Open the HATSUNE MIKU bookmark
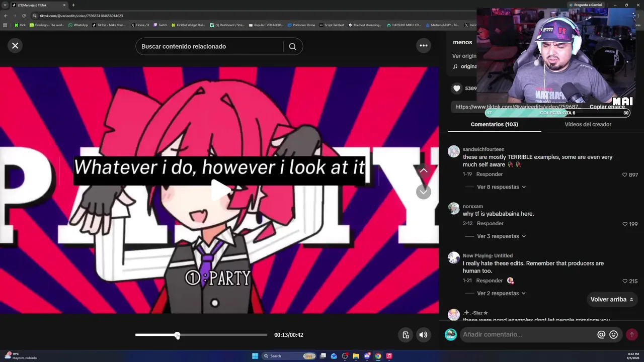The width and height of the screenshot is (644, 362). (x=404, y=25)
